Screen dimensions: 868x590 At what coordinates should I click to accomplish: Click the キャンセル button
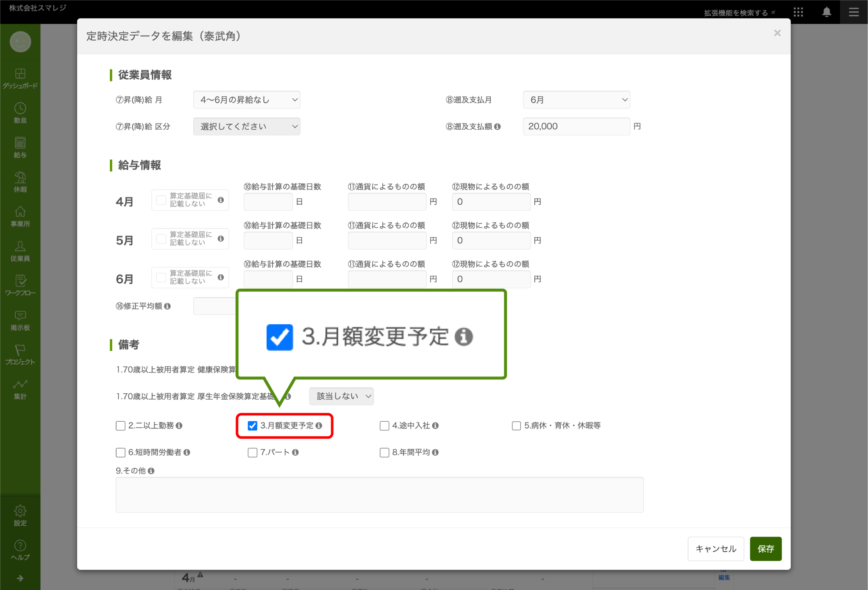pos(715,549)
